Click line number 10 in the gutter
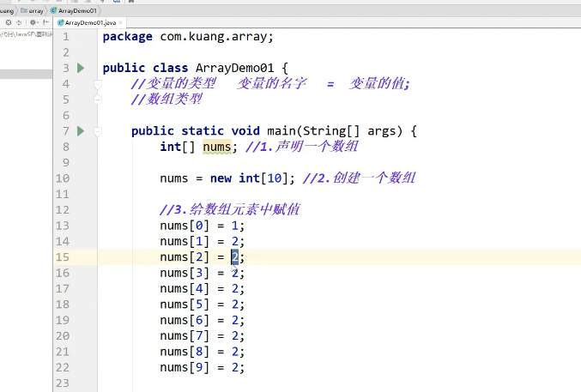This screenshot has width=581, height=392. [x=63, y=178]
